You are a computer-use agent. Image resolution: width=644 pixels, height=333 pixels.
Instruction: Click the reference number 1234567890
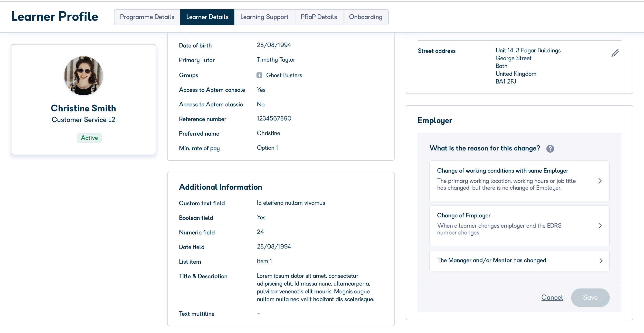point(274,118)
